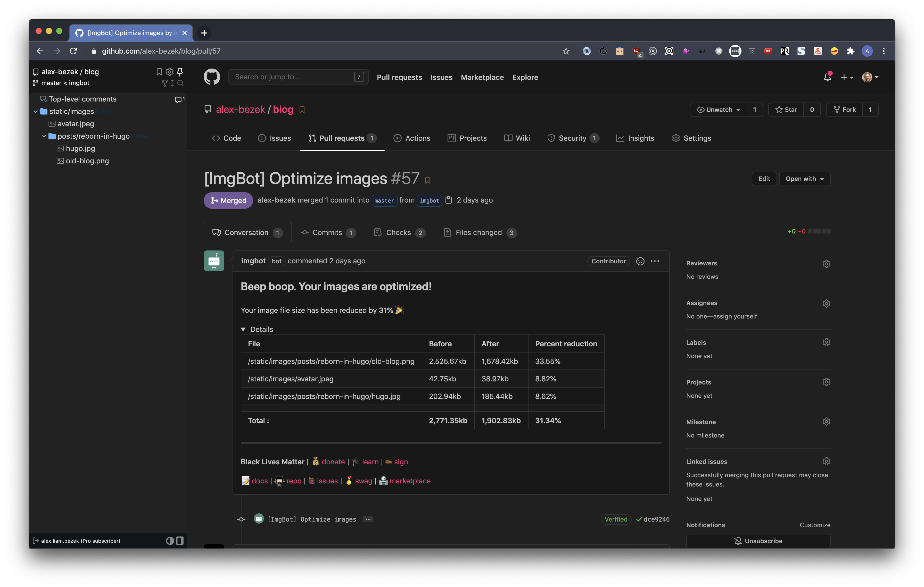Screen dimensions: 924x587
Task: Open Top-level comments in the sidebar
Action: pyautogui.click(x=82, y=99)
